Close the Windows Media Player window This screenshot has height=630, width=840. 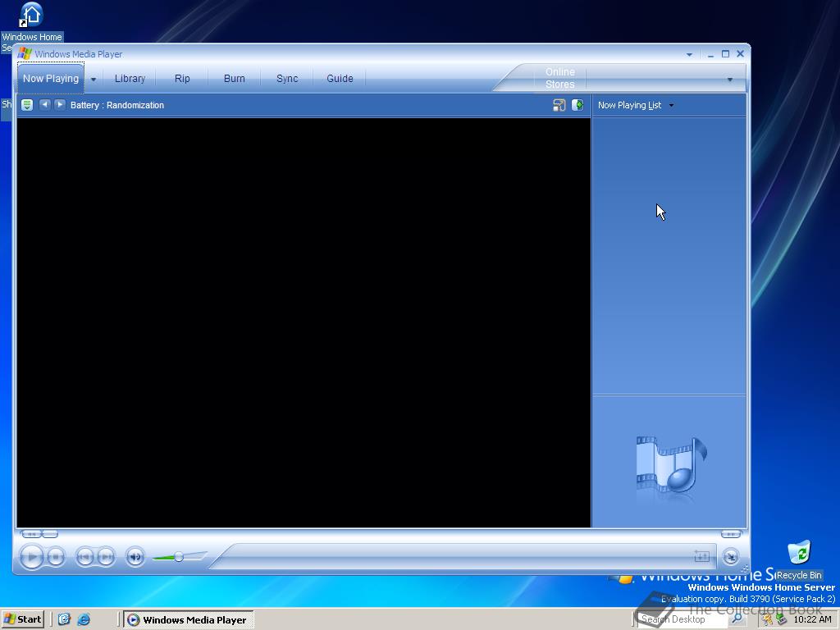point(741,53)
